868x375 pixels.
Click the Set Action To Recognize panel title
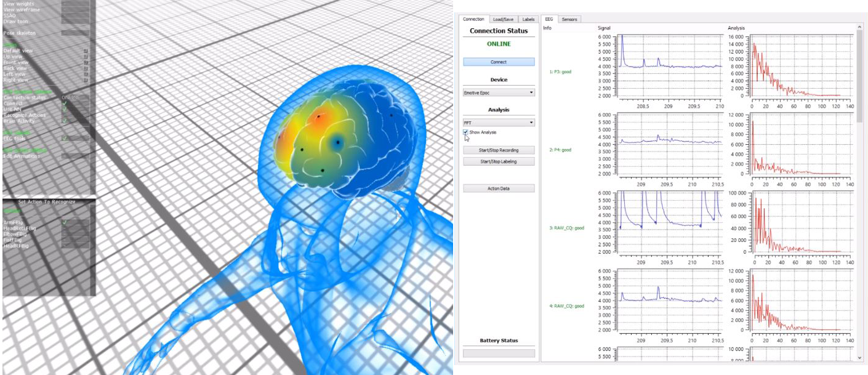pyautogui.click(x=47, y=202)
